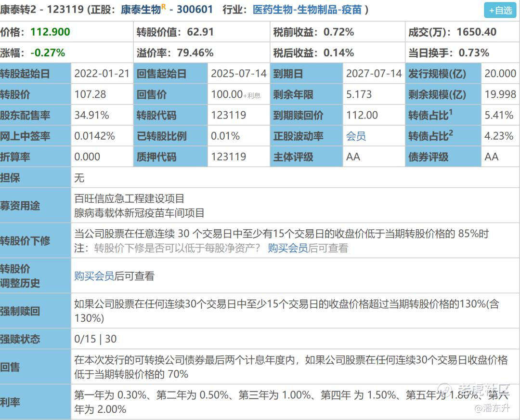The height and width of the screenshot is (420, 520).
Task: Click 已转股比例 value 0.01%
Action: click(225, 136)
